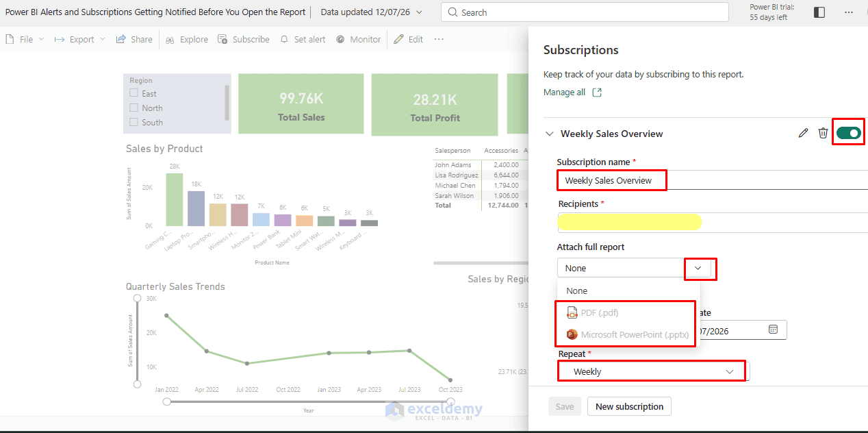Check the North region checkbox

(x=134, y=108)
